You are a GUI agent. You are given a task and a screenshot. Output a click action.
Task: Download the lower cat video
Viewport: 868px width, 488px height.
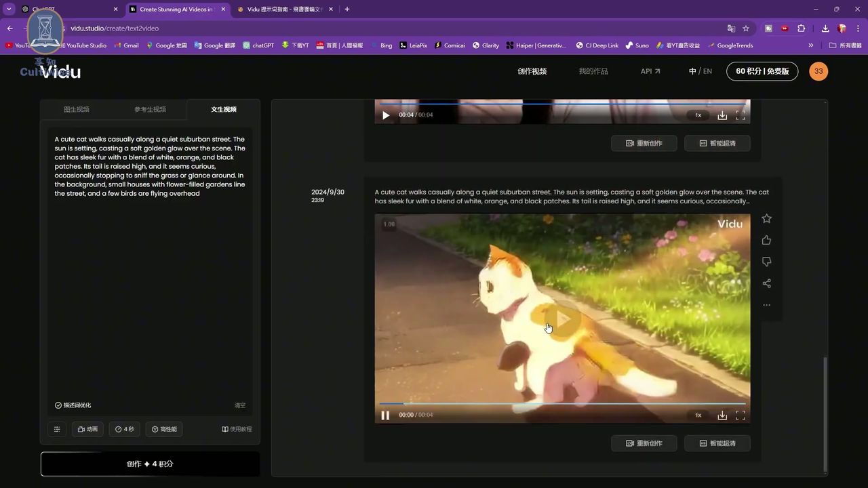[x=722, y=415]
